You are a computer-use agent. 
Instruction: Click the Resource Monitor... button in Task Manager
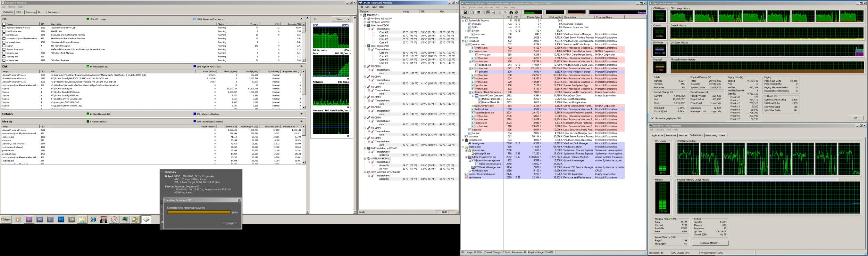[710, 243]
